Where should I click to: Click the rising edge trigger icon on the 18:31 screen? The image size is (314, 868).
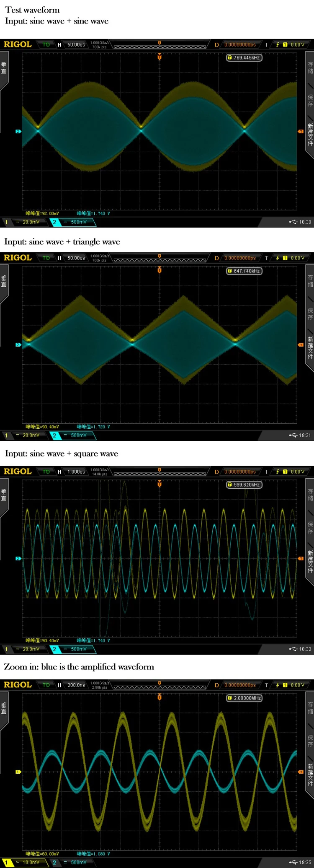(x=277, y=258)
